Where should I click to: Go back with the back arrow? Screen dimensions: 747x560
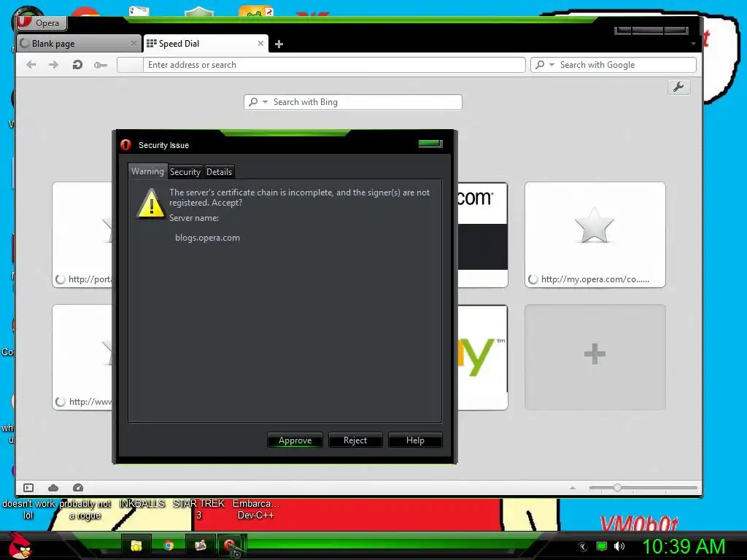pos(31,65)
